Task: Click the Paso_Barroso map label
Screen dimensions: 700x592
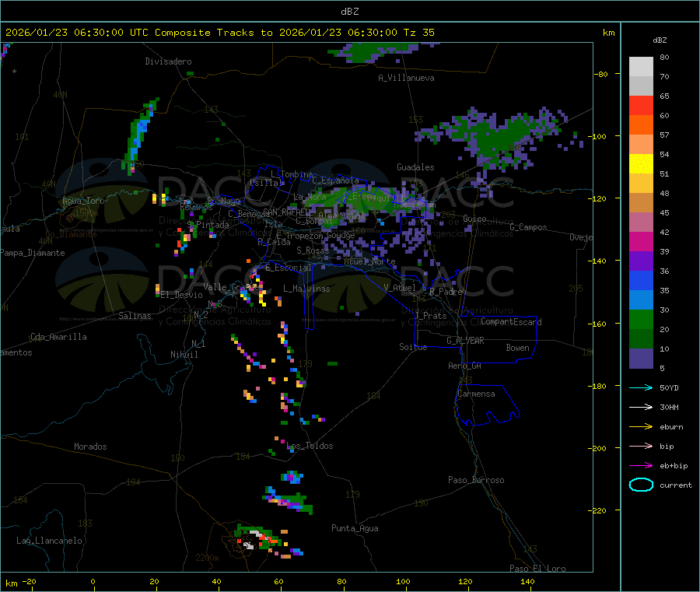Action: tap(476, 480)
